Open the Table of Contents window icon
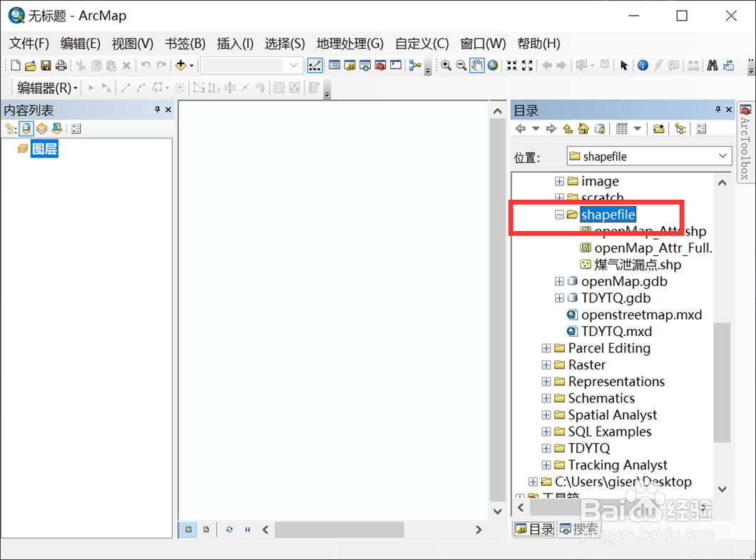 pyautogui.click(x=334, y=65)
